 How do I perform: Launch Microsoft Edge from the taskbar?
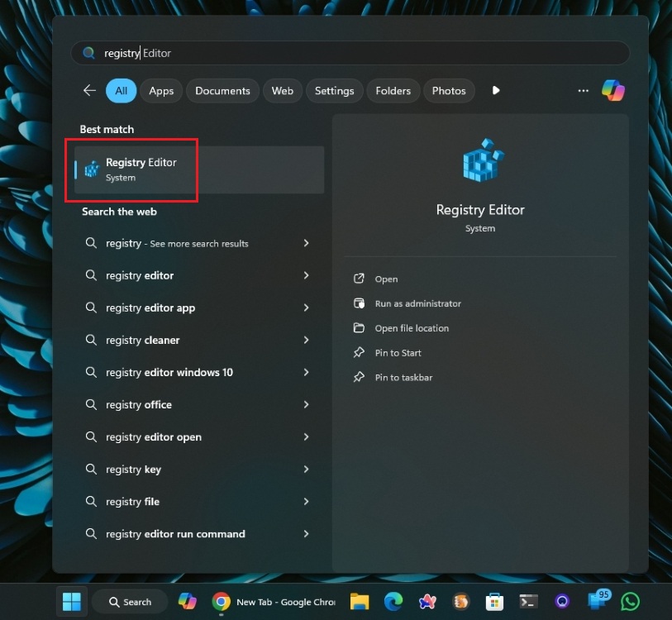tap(393, 602)
